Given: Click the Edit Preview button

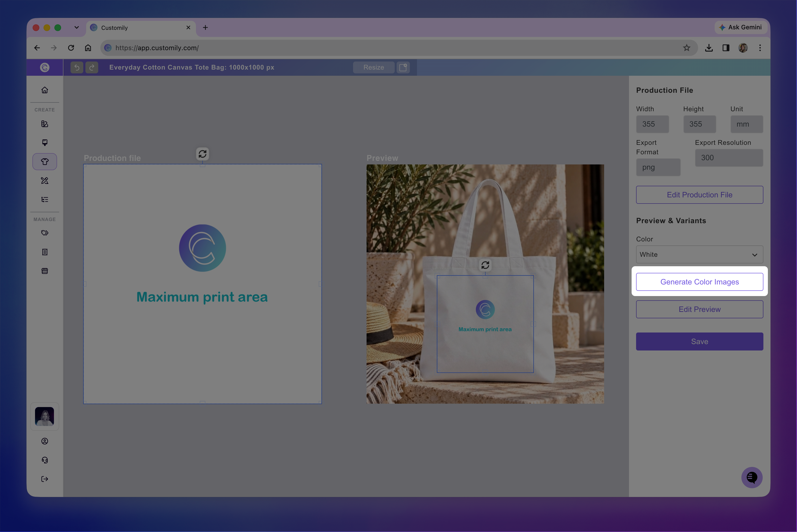Looking at the screenshot, I should tap(700, 310).
